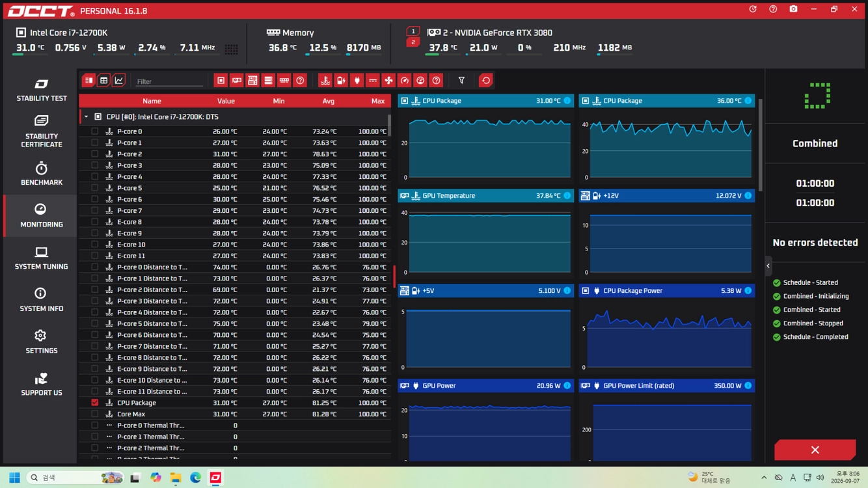Collapse the right test panel with the arrow
This screenshot has height=488, width=868.
tap(768, 265)
